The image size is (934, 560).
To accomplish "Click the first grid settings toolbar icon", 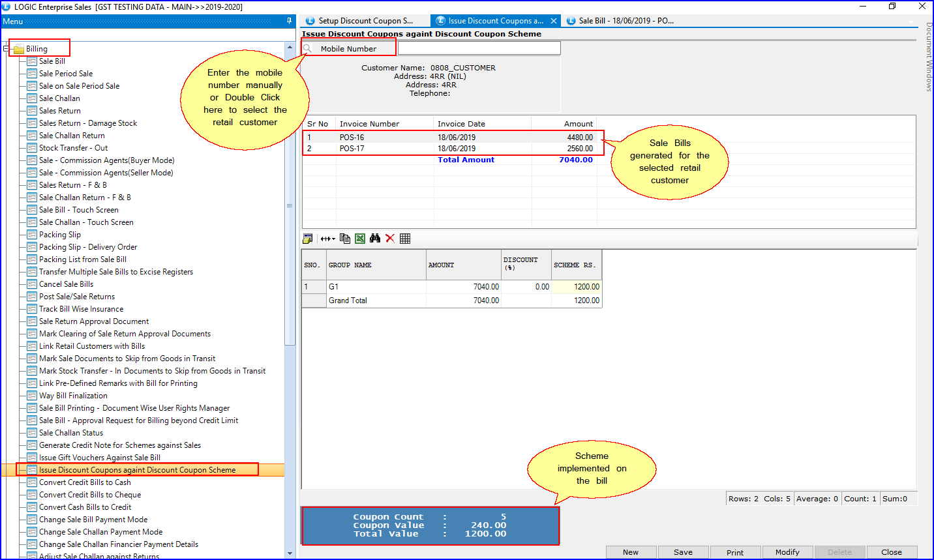I will [308, 239].
